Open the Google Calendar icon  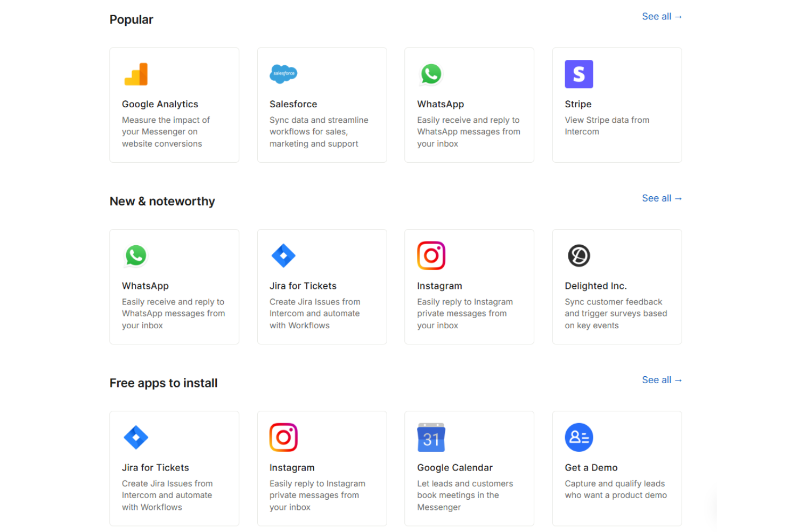coord(431,437)
